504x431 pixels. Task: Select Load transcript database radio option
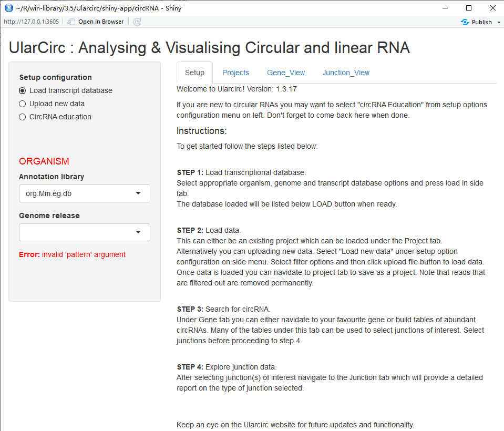pos(23,90)
